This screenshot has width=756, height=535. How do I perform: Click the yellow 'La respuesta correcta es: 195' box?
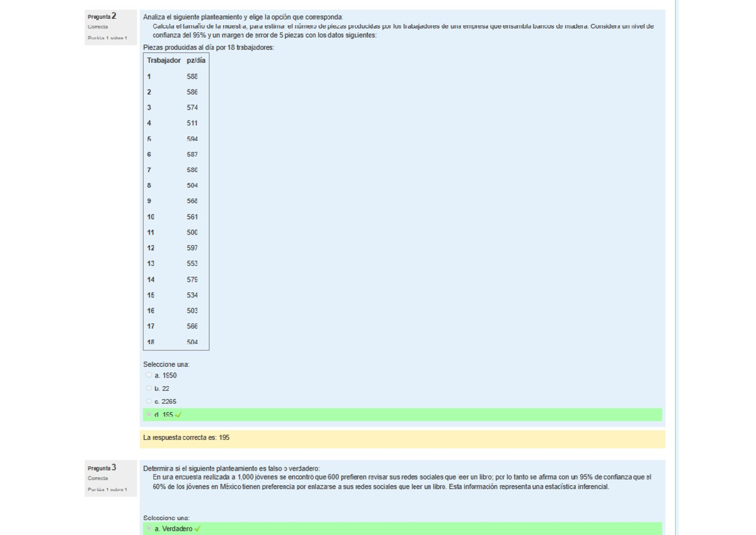coord(402,438)
